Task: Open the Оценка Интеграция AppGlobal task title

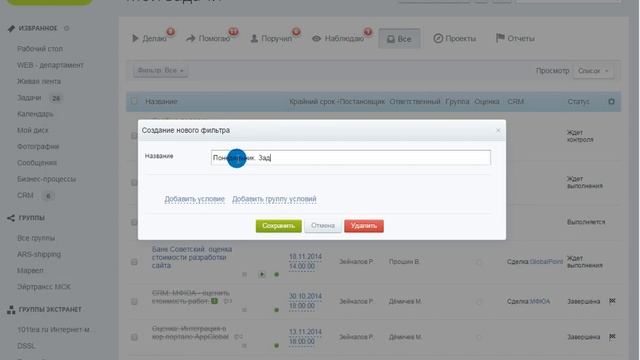Action: (x=190, y=333)
